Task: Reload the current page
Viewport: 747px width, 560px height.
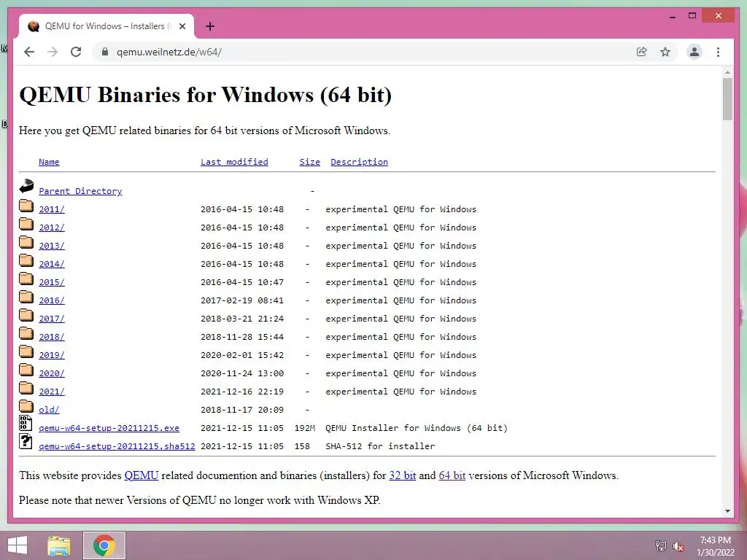Action: click(x=76, y=52)
